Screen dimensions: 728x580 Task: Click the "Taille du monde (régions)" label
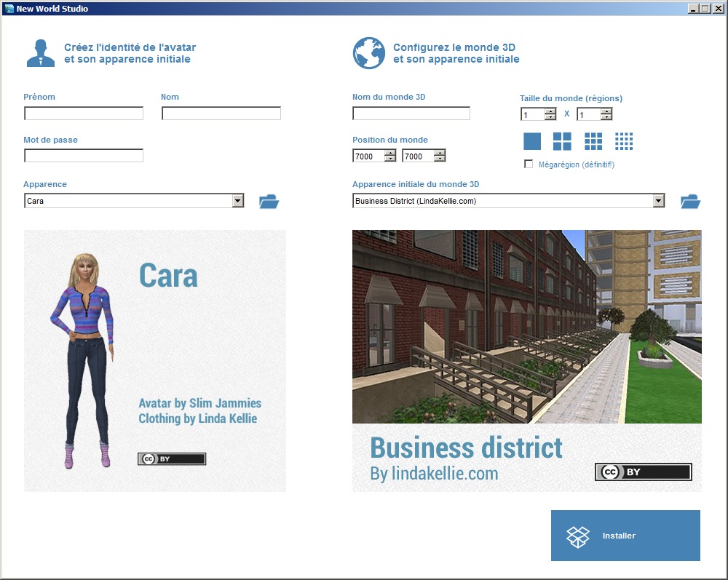pyautogui.click(x=571, y=98)
